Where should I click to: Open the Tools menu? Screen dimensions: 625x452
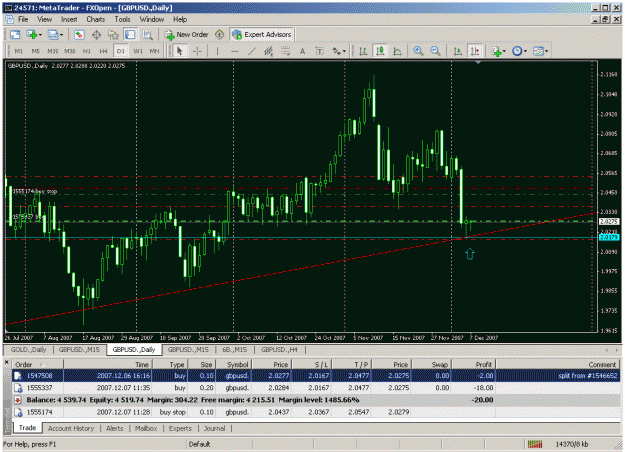122,19
